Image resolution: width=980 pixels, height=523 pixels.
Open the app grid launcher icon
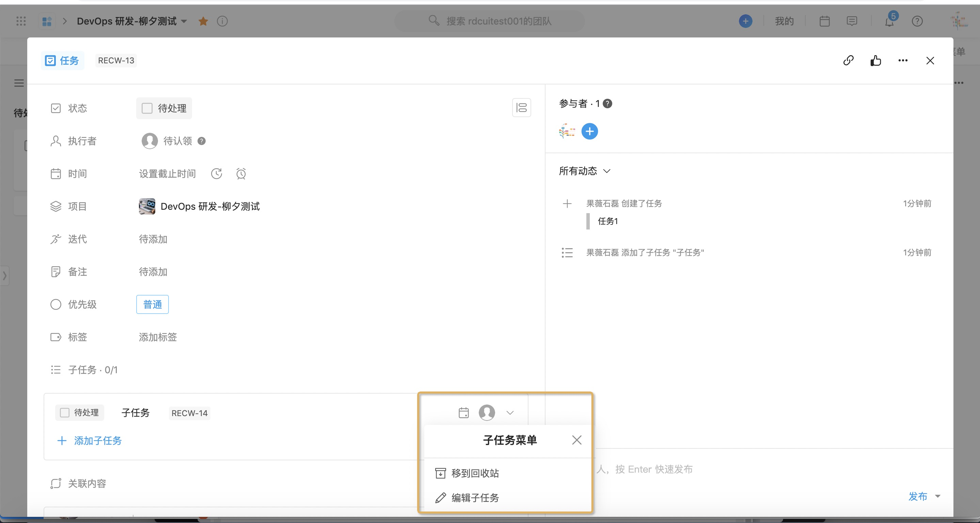coord(21,21)
